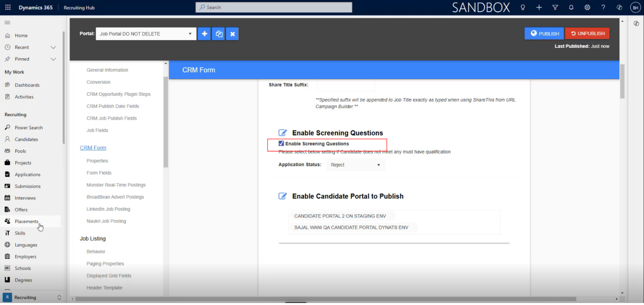Edit the Enable Screening Questions section icon

point(283,133)
